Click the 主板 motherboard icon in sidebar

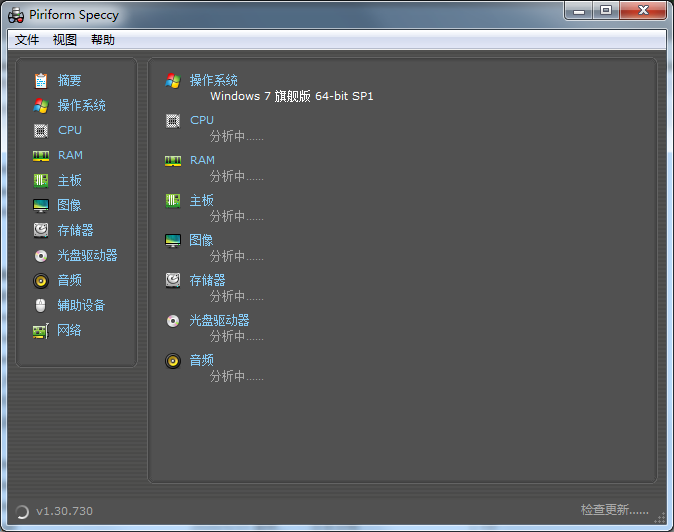41,181
